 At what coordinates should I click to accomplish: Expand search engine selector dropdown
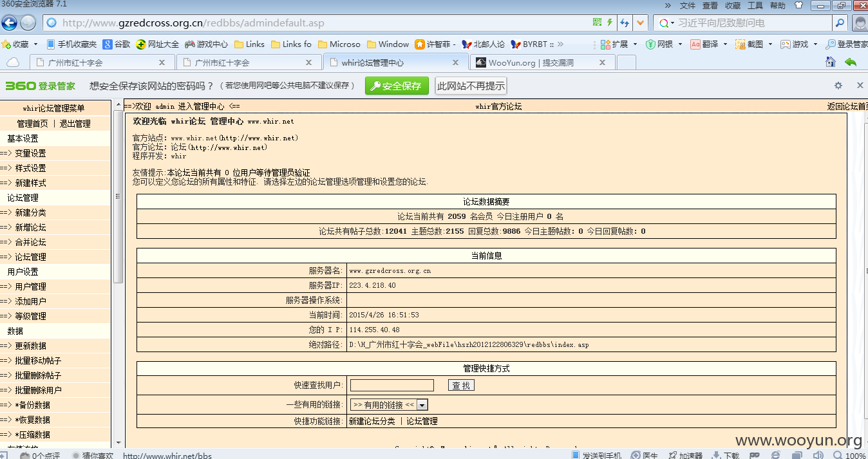[666, 23]
